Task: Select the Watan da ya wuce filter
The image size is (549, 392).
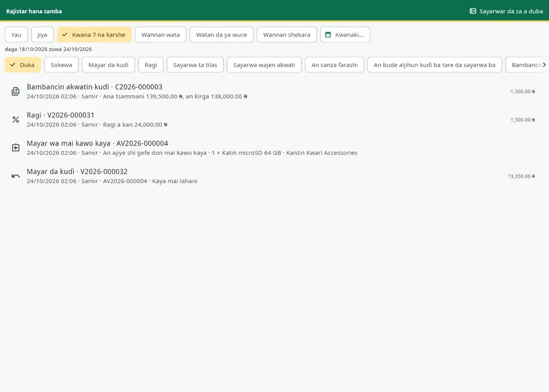Action: tap(221, 35)
